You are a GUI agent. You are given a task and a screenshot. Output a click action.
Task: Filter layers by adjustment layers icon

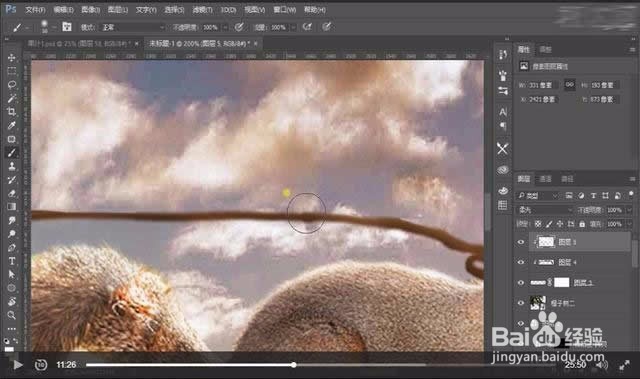[581, 196]
